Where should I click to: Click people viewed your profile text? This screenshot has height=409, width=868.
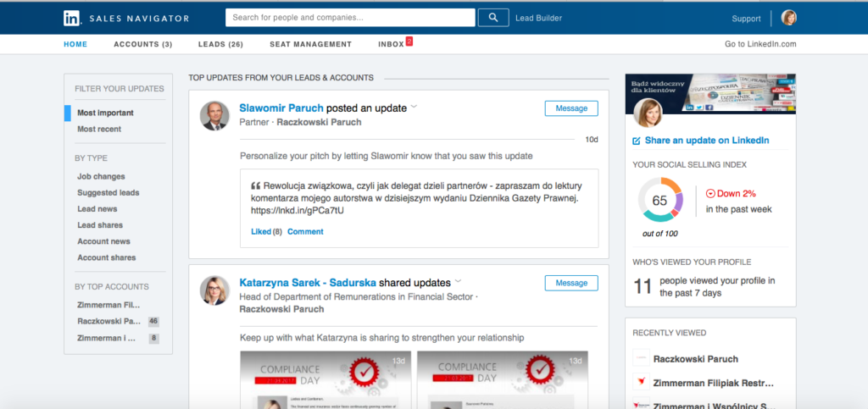[x=717, y=287]
